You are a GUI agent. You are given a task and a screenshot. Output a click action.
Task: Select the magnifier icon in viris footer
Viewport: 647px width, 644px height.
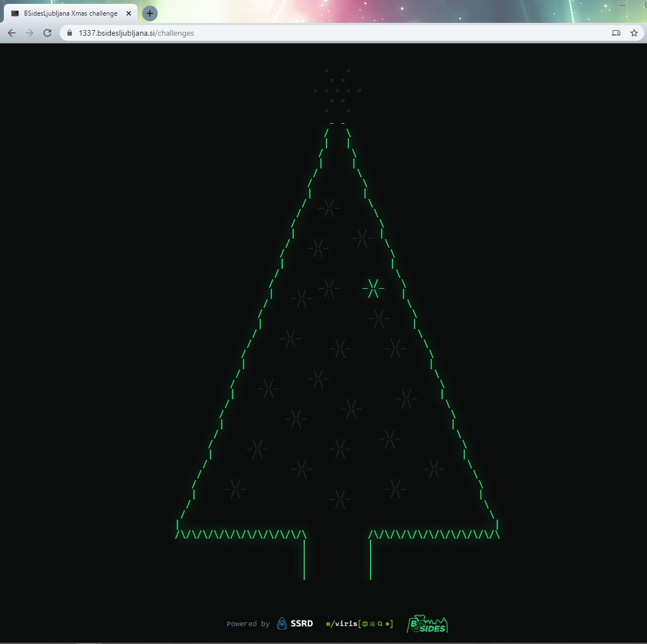click(380, 624)
